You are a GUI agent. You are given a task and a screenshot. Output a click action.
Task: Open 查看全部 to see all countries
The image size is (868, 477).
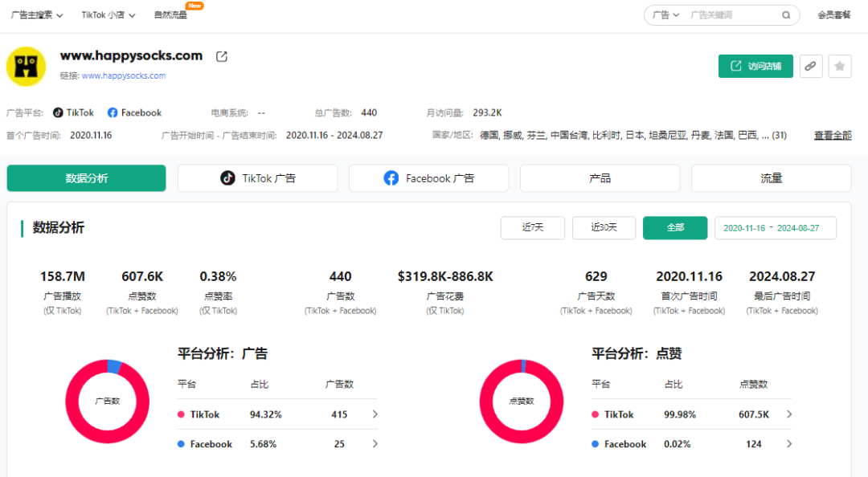coord(832,135)
